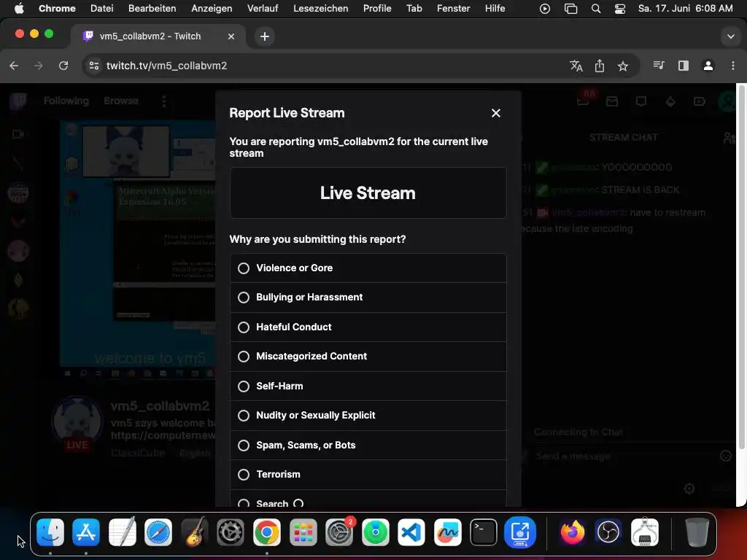Open System Settings with notification badge
The height and width of the screenshot is (560, 747).
[x=339, y=532]
